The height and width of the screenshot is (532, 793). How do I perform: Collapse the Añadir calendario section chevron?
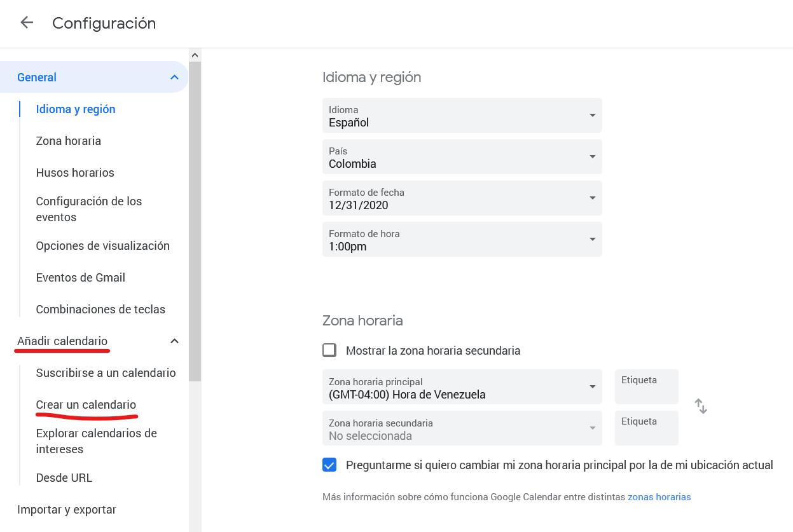pyautogui.click(x=174, y=341)
